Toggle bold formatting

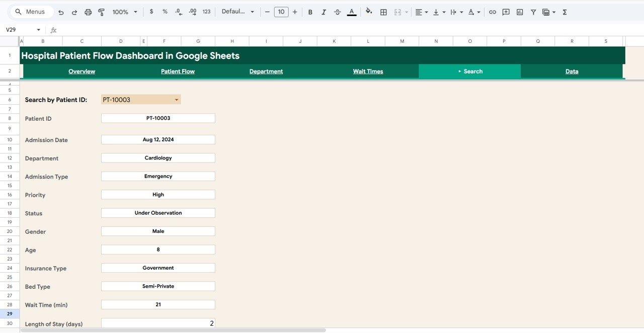(x=310, y=12)
